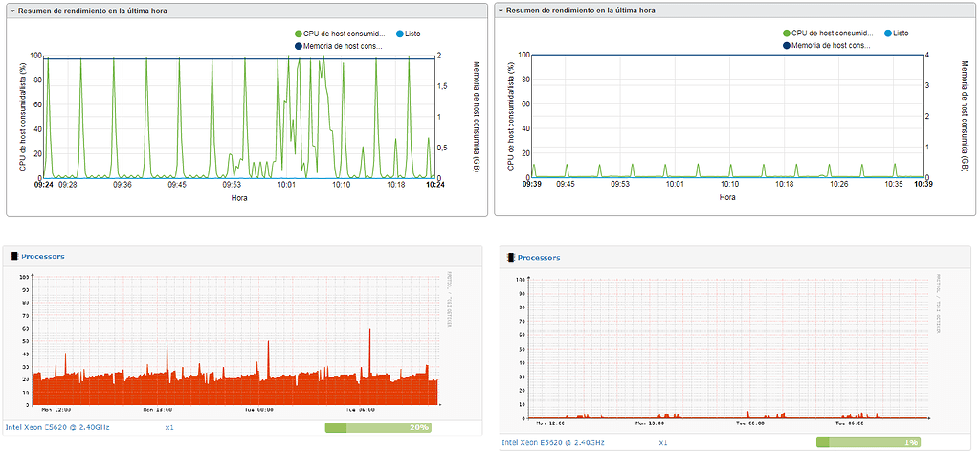Click the Hora axis title under the 09:39–10:39 chart

click(x=727, y=197)
